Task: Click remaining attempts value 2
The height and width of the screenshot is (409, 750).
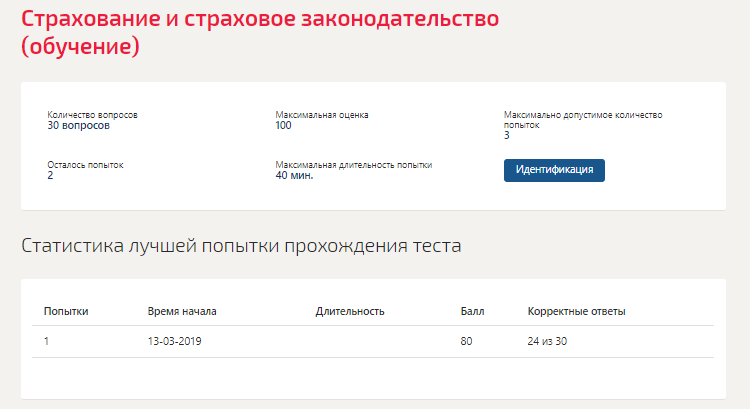Action: coord(50,176)
